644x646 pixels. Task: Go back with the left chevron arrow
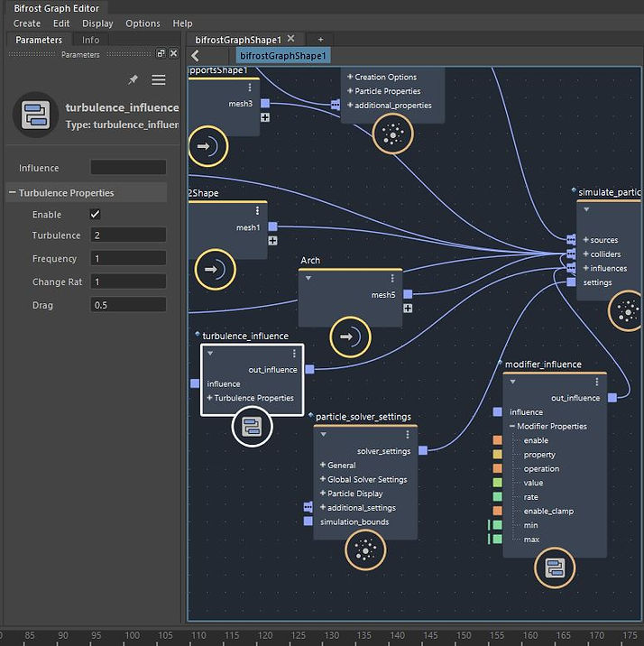(x=195, y=56)
